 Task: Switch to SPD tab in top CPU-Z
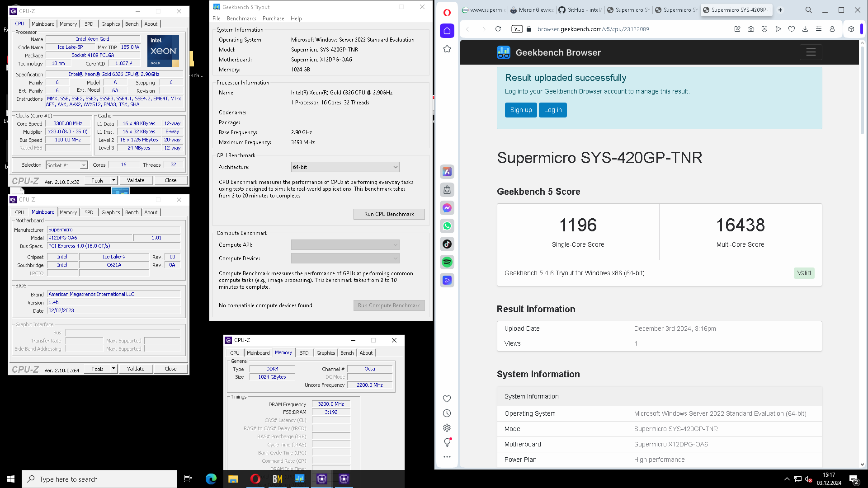(89, 24)
